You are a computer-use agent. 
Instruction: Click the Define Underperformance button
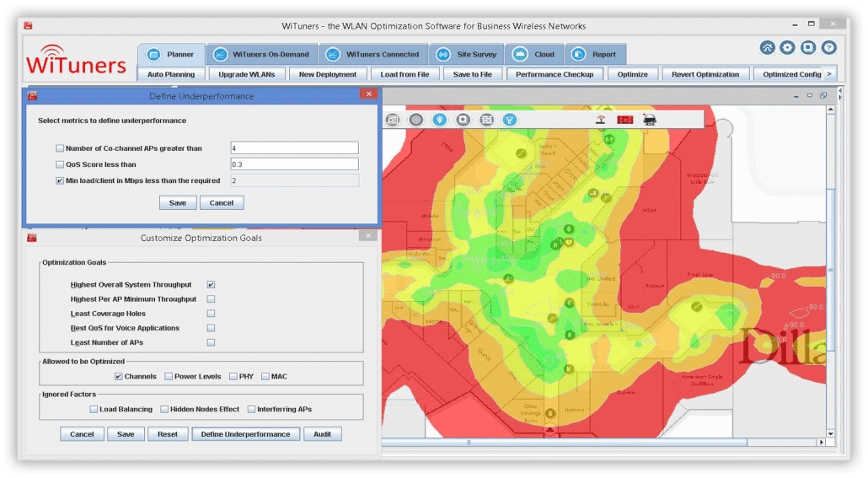point(246,434)
